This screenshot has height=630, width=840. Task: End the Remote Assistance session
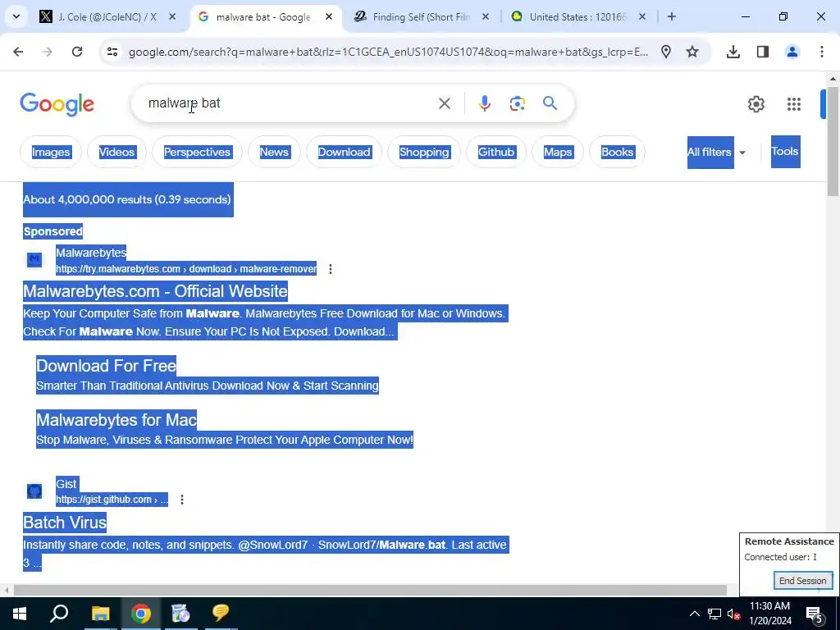[x=802, y=581]
